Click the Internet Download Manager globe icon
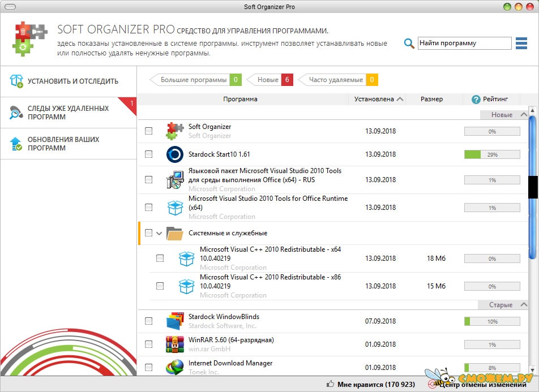The image size is (539, 392). 174,367
